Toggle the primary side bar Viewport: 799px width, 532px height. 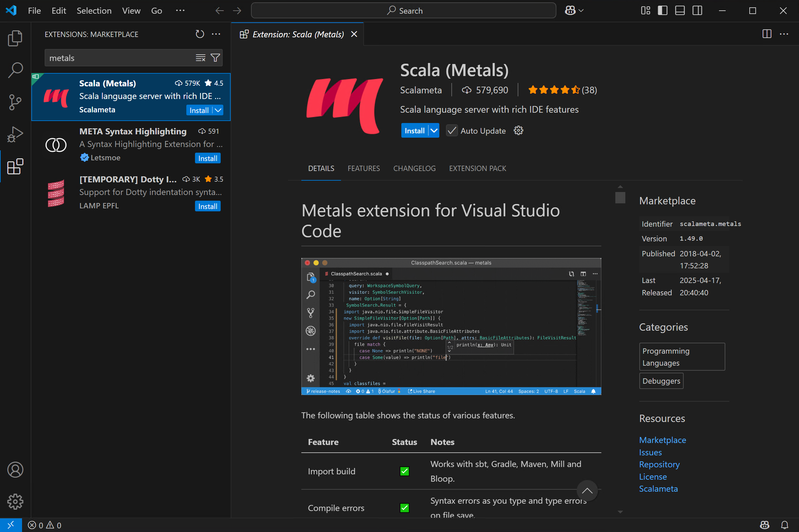tap(662, 11)
